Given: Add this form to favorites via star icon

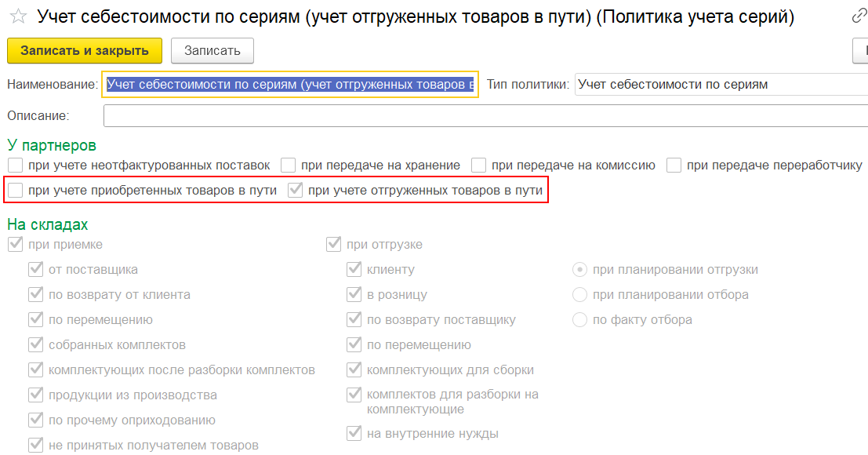Looking at the screenshot, I should point(19,16).
